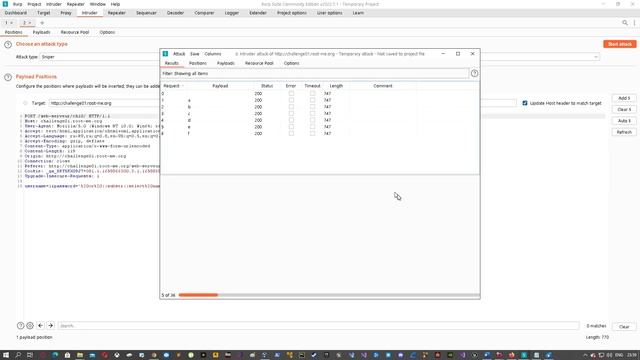Open Resource Pool tab in attack window
640x360 pixels.
259,63
